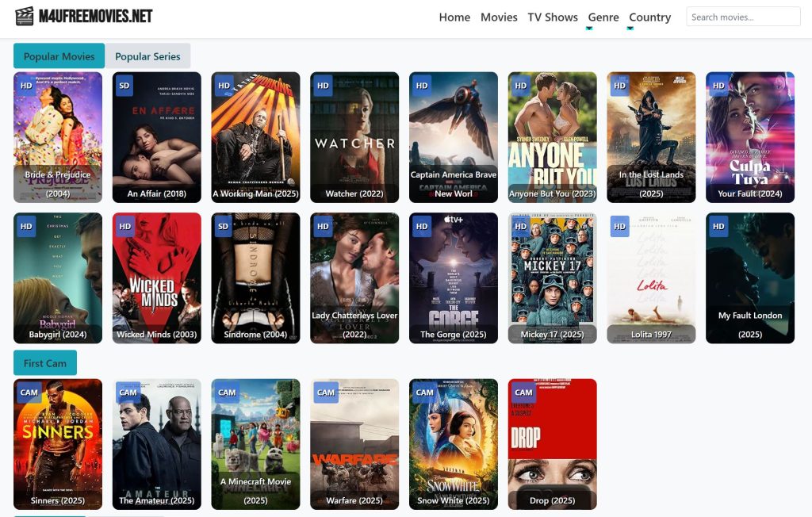Click the HD badge on My Fault London
This screenshot has height=517, width=812.
click(718, 226)
